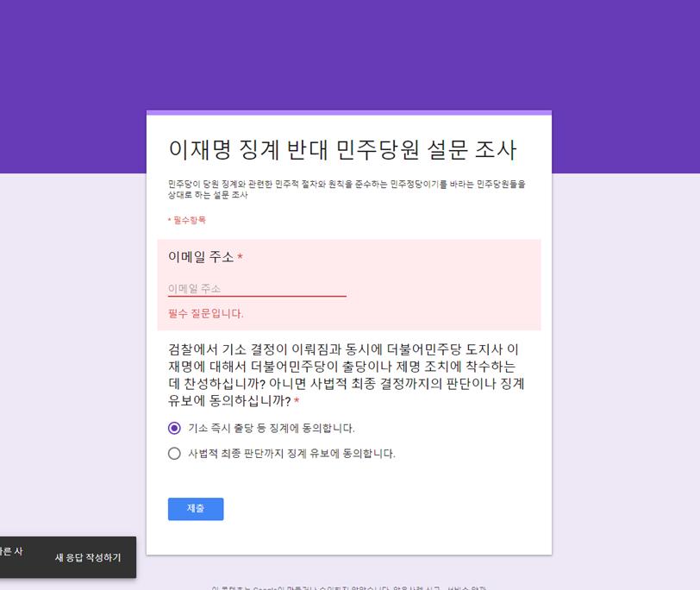Click the form description starting '민주당이 당원 징계와'
Image resolution: width=700 pixels, height=590 pixels.
point(347,190)
